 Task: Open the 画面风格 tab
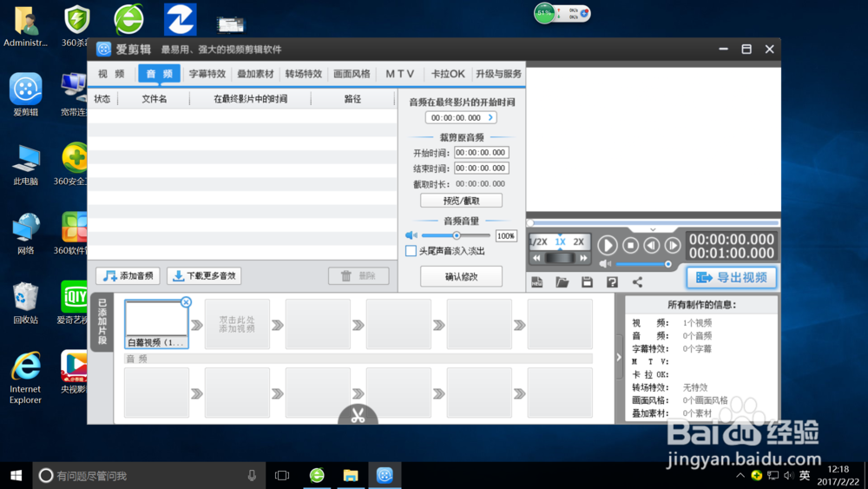coord(352,74)
